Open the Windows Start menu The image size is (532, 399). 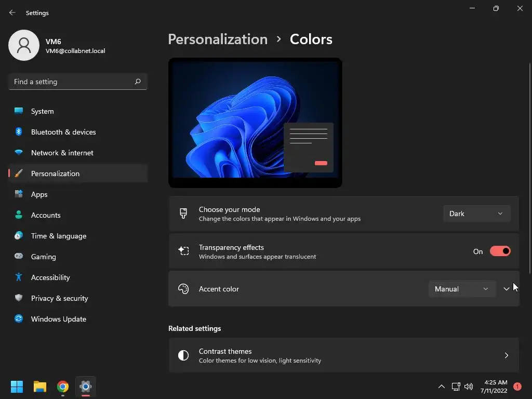coord(17,387)
